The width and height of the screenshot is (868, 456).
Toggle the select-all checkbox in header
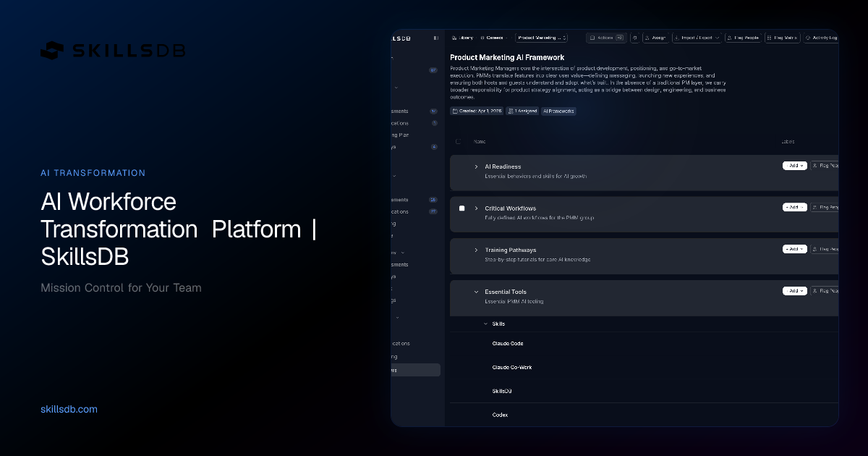458,142
